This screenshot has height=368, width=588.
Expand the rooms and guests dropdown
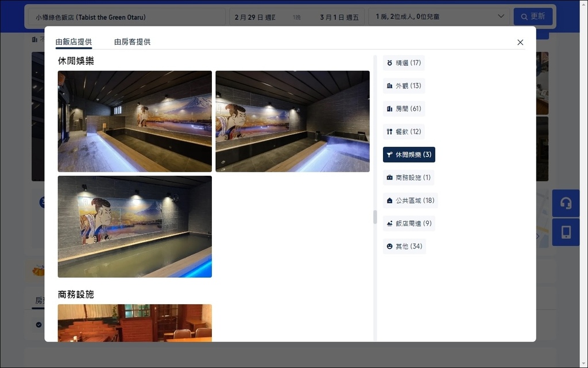(440, 17)
